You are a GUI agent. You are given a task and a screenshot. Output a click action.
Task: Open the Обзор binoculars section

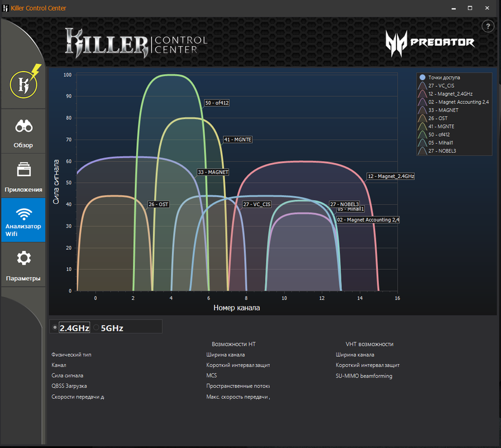(x=23, y=132)
